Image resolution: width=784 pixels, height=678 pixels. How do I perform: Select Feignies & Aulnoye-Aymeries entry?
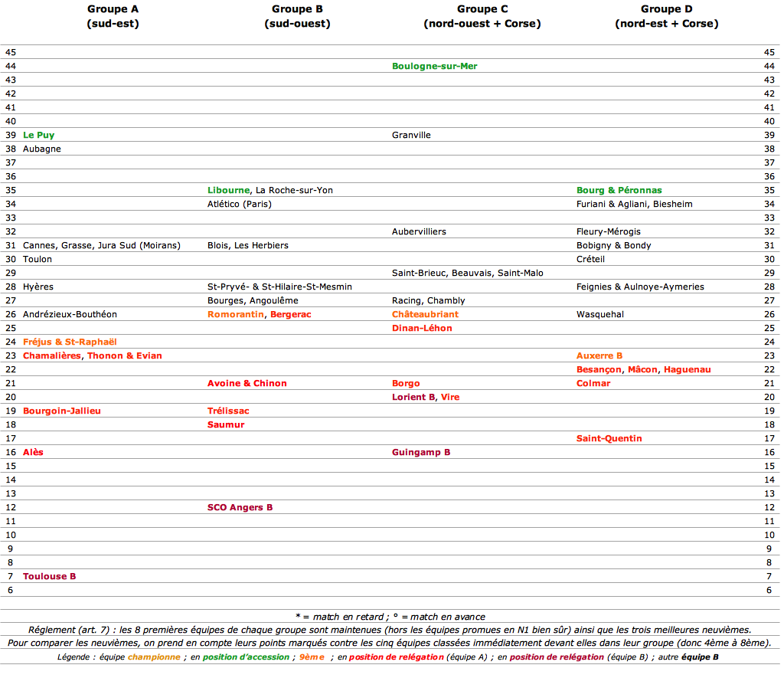[640, 287]
